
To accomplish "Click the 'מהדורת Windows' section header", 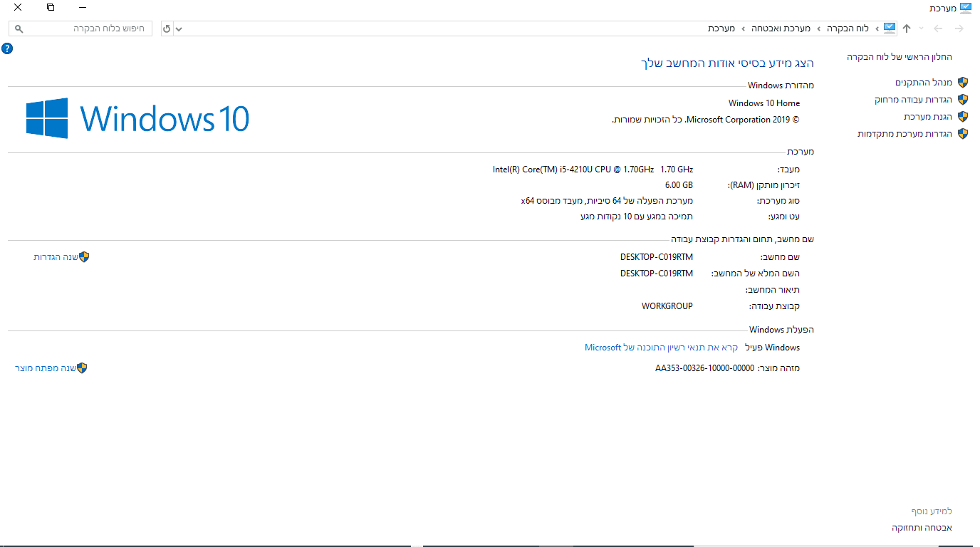I will tap(781, 85).
